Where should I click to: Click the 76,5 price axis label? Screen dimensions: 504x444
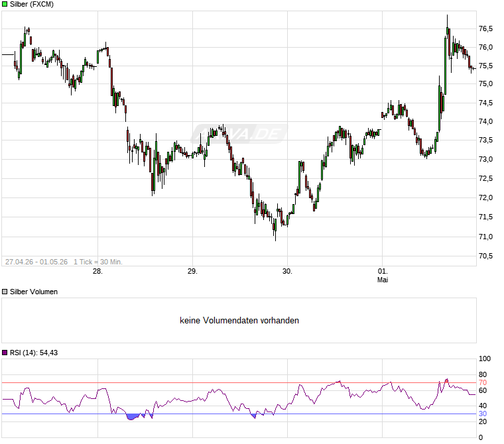click(485, 28)
